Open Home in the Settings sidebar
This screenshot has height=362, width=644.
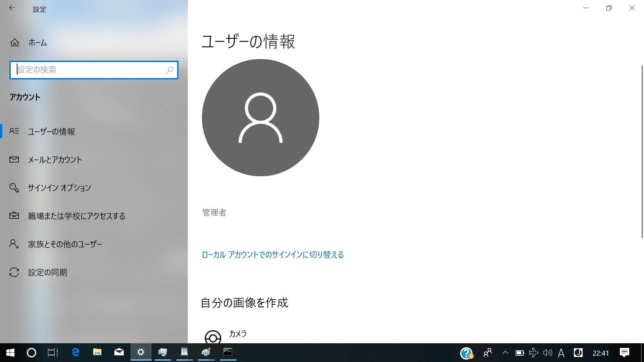[x=37, y=43]
